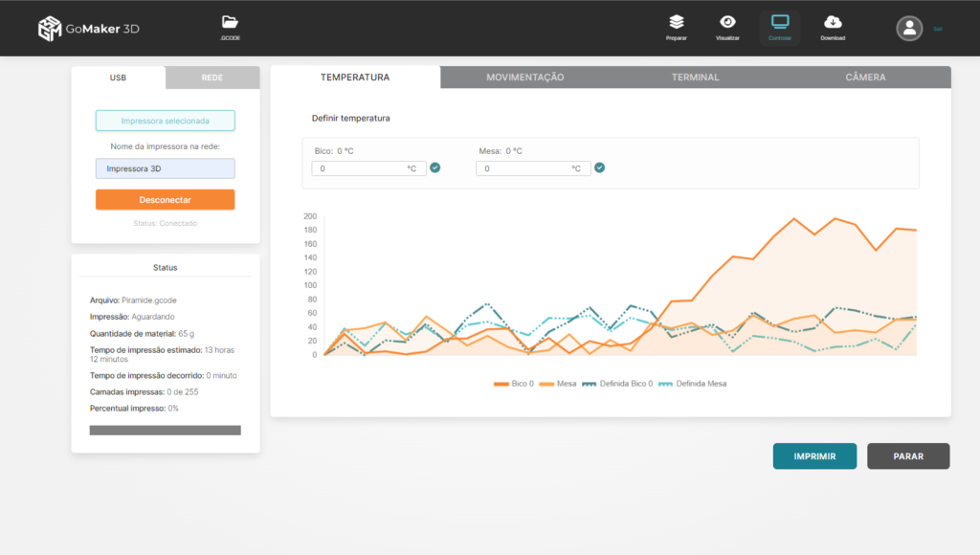Toggle Bico 0 series in chart legend
This screenshot has width=980, height=555.
tap(514, 383)
